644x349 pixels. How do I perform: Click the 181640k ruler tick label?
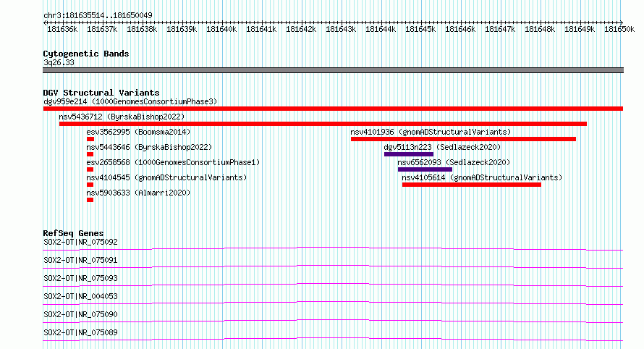(x=222, y=29)
